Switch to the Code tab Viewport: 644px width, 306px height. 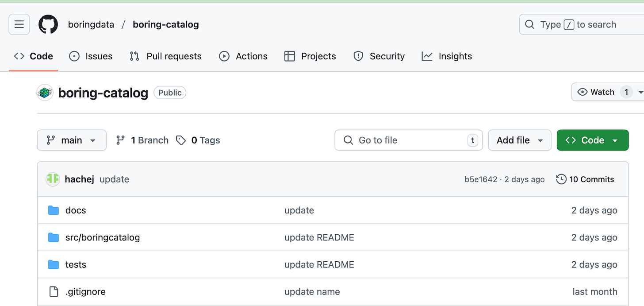click(x=33, y=56)
